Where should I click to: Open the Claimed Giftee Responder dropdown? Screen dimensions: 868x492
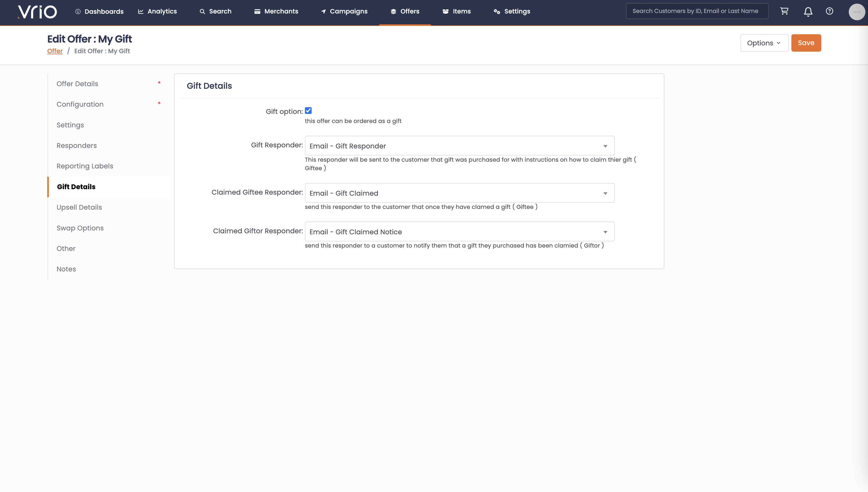(459, 193)
